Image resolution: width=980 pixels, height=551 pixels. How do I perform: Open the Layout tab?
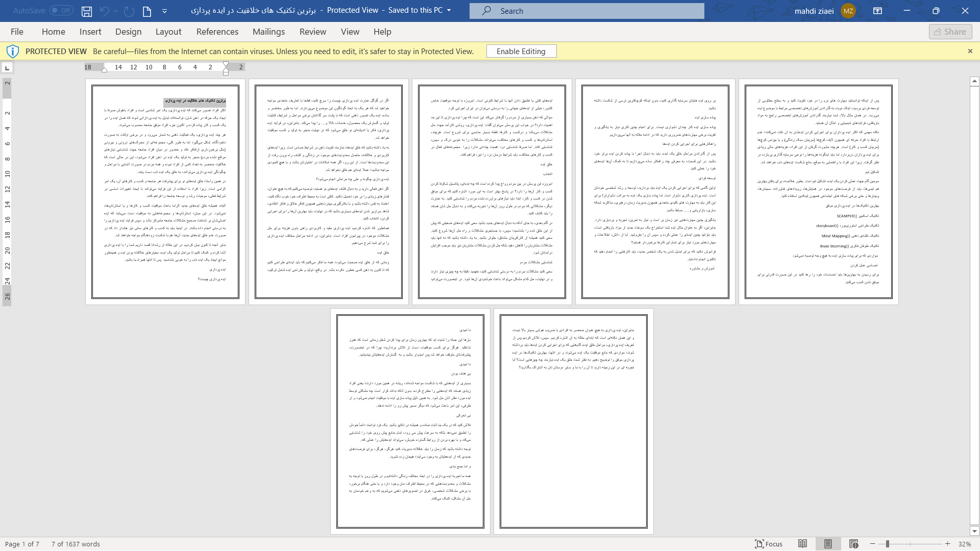tap(168, 32)
